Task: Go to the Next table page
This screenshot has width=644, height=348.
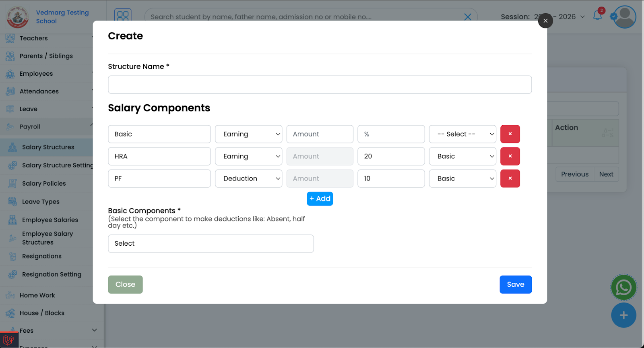Action: click(x=606, y=174)
